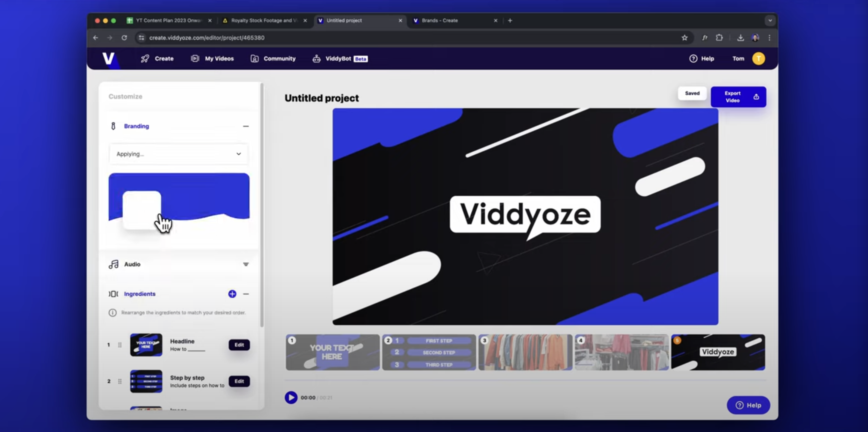This screenshot has width=868, height=432.
Task: Click the fonts extension icon
Action: tap(705, 38)
